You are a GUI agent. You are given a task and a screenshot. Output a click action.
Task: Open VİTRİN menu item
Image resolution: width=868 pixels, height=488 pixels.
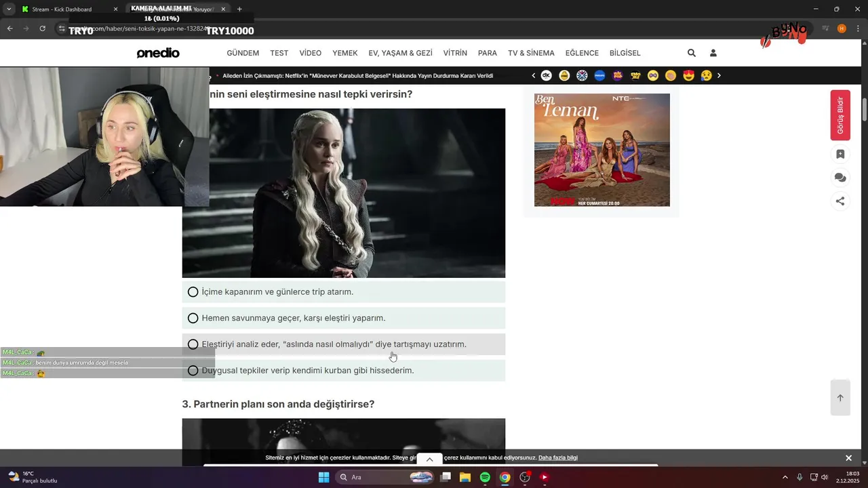(x=455, y=53)
